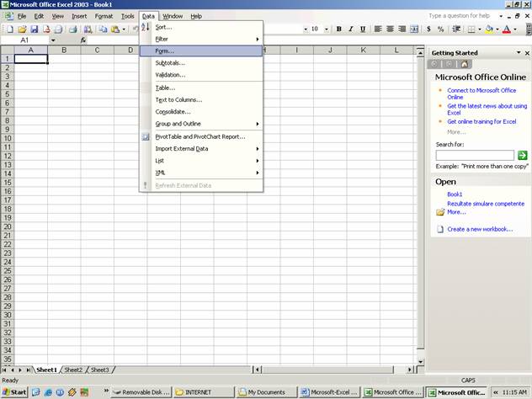
Task: Click the New workbook toolbar icon
Action: (x=10, y=29)
